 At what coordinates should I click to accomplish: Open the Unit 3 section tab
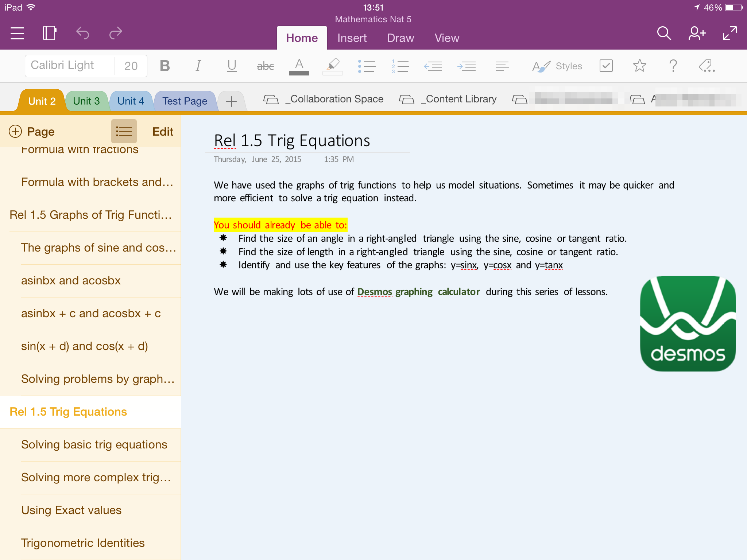tap(86, 101)
